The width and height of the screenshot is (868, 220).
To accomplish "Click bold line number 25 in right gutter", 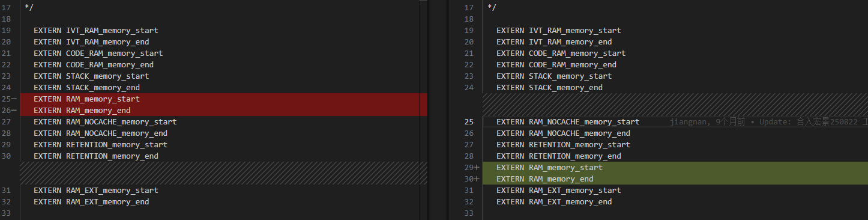I will click(469, 122).
